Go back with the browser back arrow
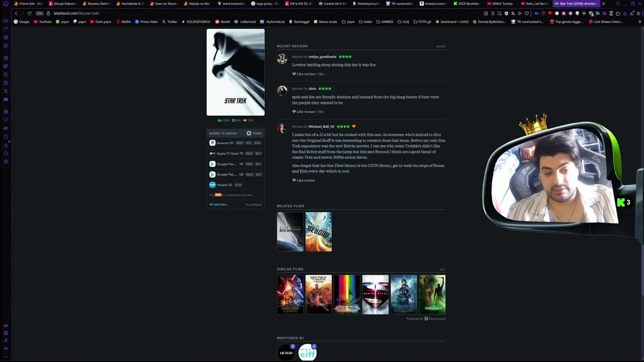The width and height of the screenshot is (644, 362). 16,13
